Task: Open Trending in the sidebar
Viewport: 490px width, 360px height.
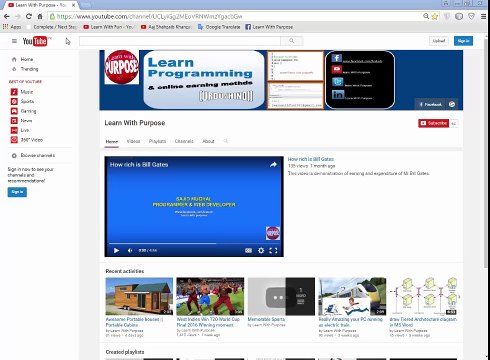Action: 25,69
